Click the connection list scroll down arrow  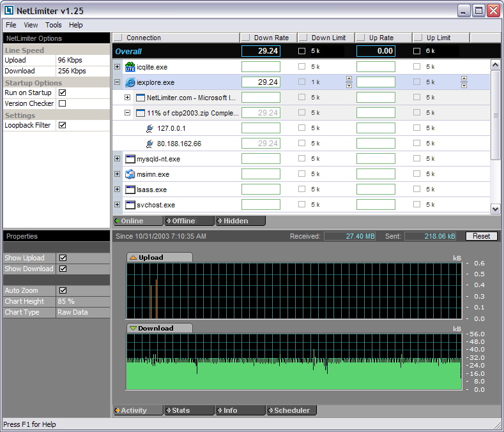pos(495,209)
